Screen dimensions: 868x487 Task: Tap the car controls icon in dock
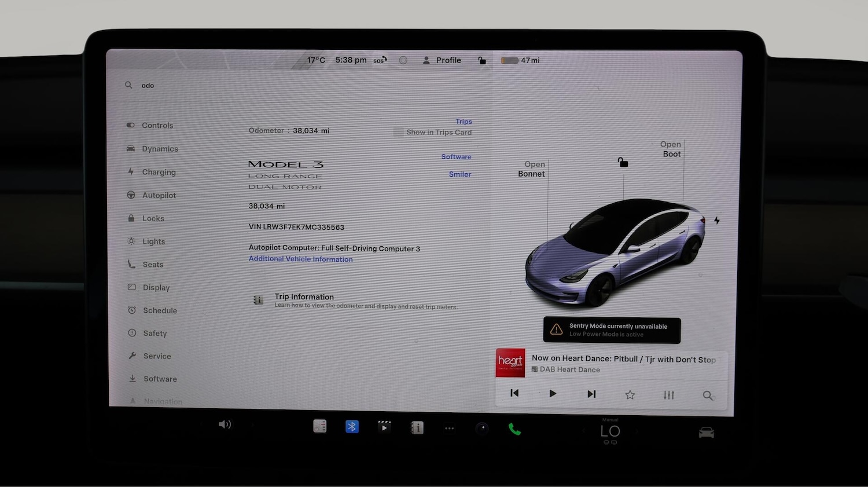(x=706, y=433)
